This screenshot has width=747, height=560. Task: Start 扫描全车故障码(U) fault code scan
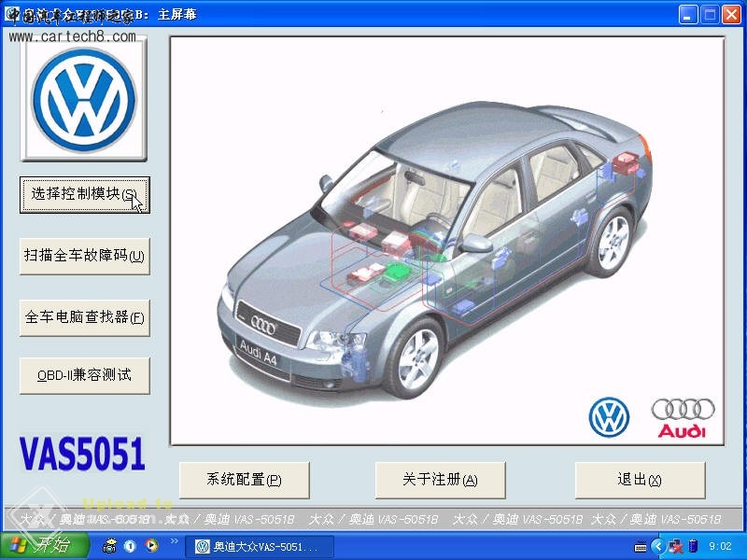(85, 256)
